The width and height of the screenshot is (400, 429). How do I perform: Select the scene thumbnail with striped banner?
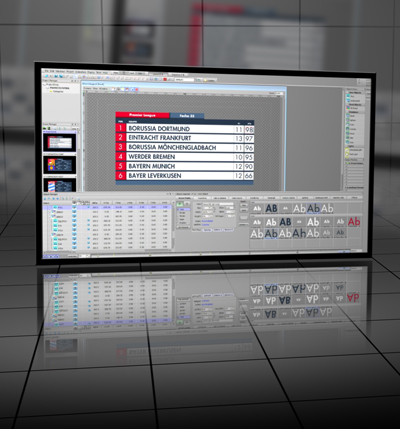[60, 184]
